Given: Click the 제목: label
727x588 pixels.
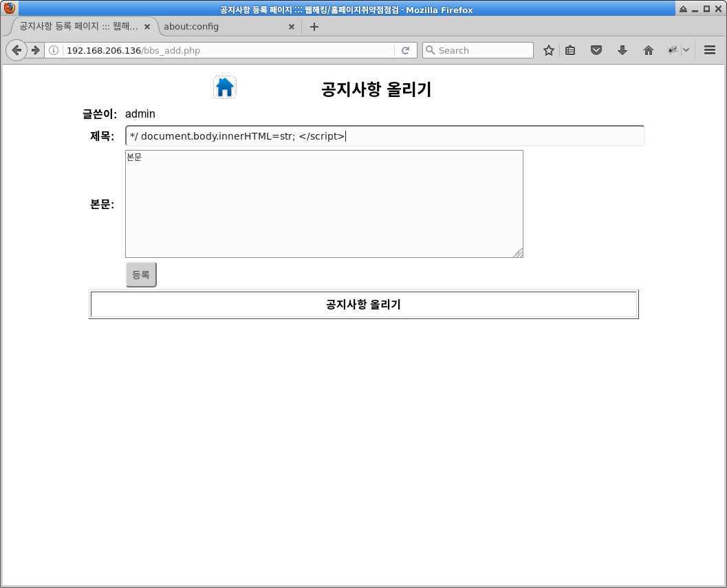Looking at the screenshot, I should point(102,136).
